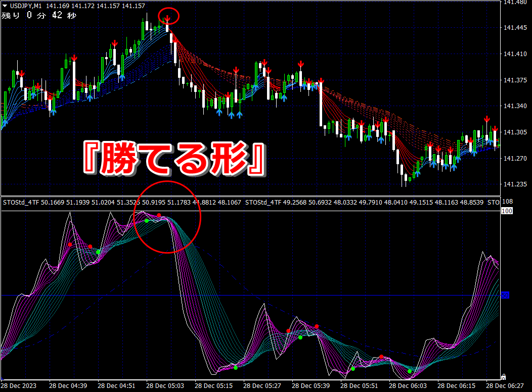The image size is (532, 392).
Task: Click the 28 Dec 05:15 time label
Action: tap(213, 385)
